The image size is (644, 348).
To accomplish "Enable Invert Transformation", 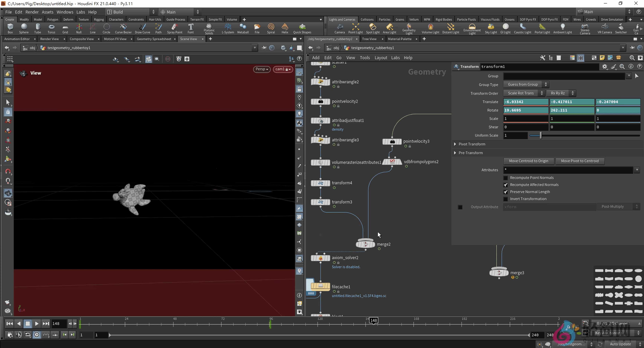I will [506, 199].
